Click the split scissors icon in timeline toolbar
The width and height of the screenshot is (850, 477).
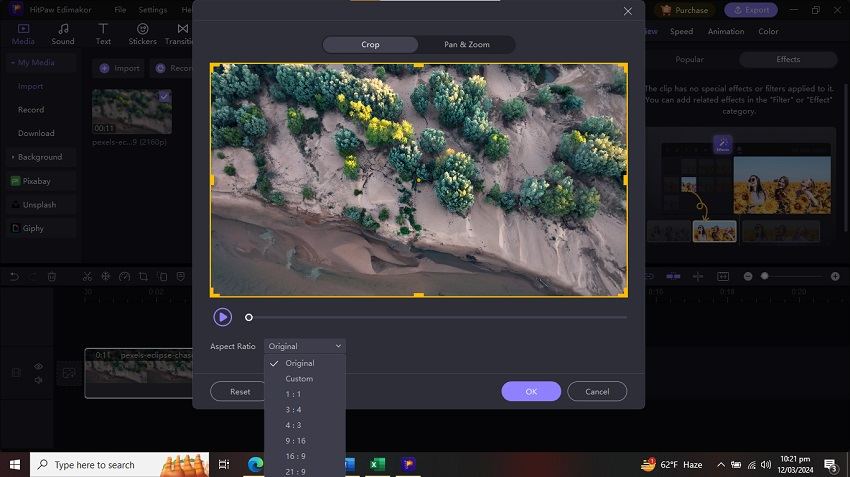(87, 276)
